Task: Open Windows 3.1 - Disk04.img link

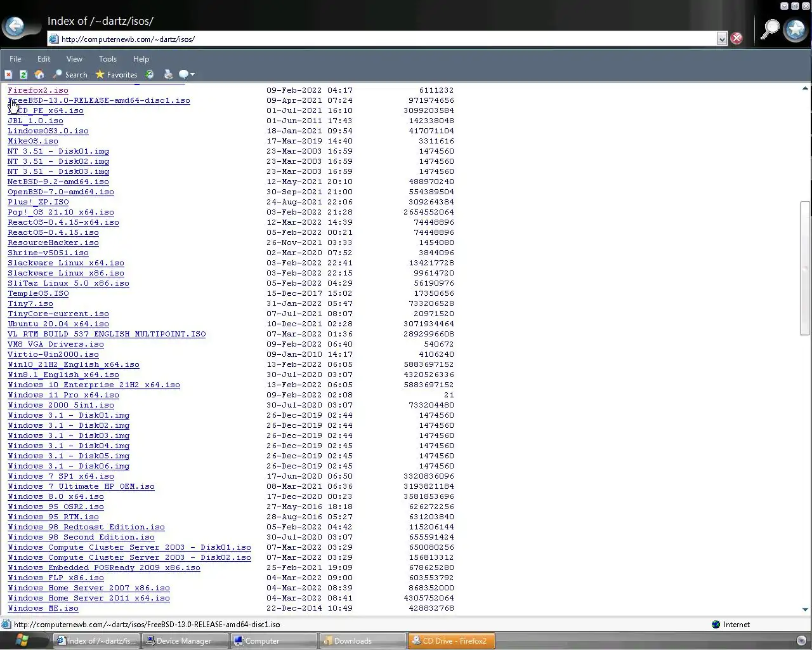Action: coord(69,446)
